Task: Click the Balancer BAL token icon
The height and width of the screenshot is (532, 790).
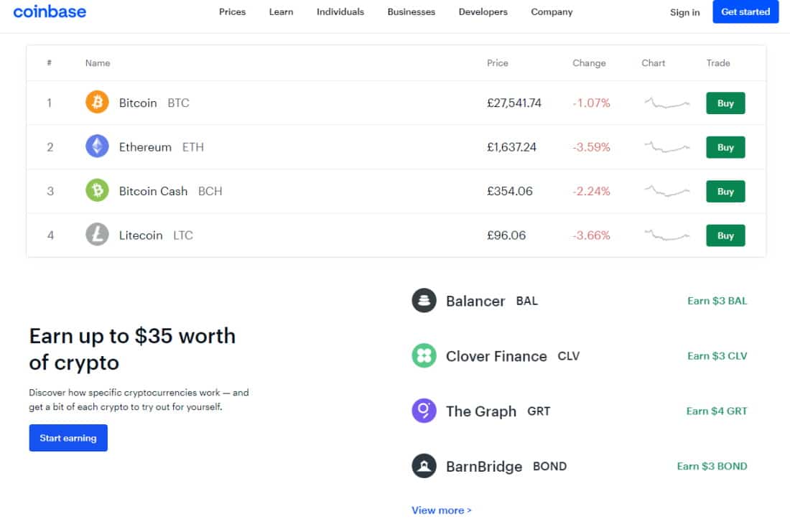Action: 424,300
